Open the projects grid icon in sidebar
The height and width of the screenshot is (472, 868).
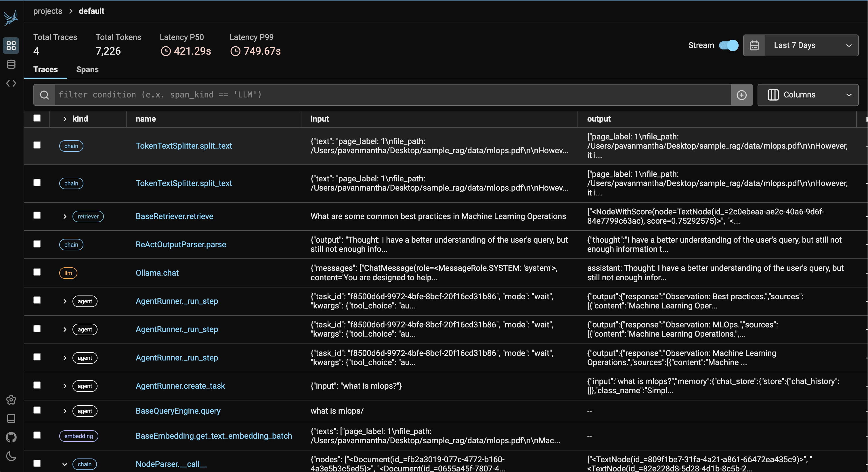[x=11, y=45]
